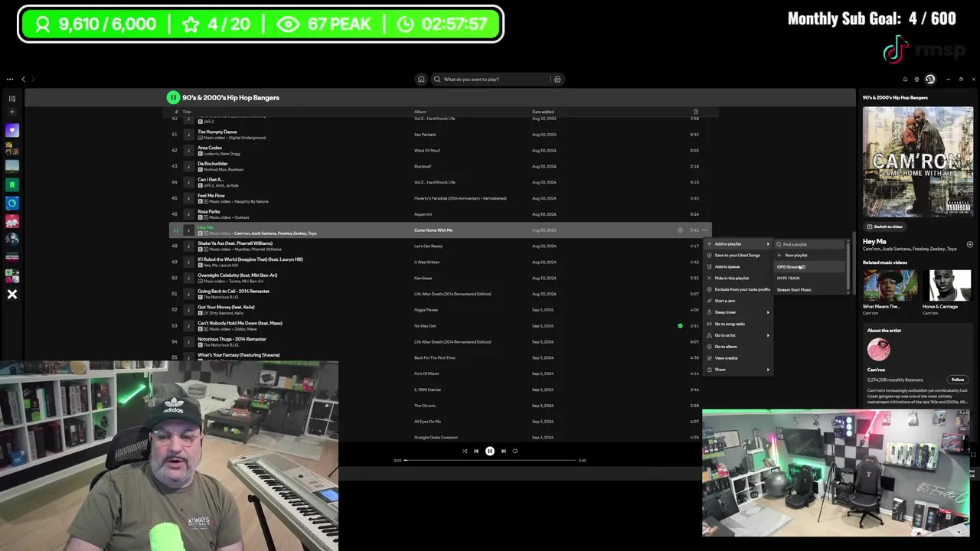Go back with the left arrow
Image resolution: width=980 pixels, height=551 pixels.
(x=23, y=79)
